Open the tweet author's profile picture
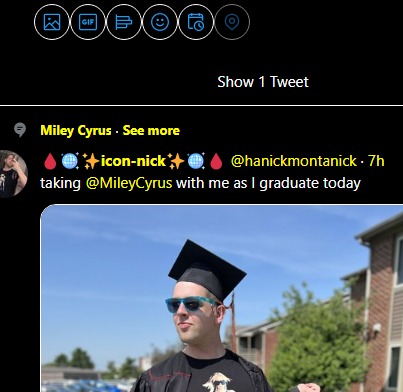Image resolution: width=403 pixels, height=392 pixels. click(13, 174)
